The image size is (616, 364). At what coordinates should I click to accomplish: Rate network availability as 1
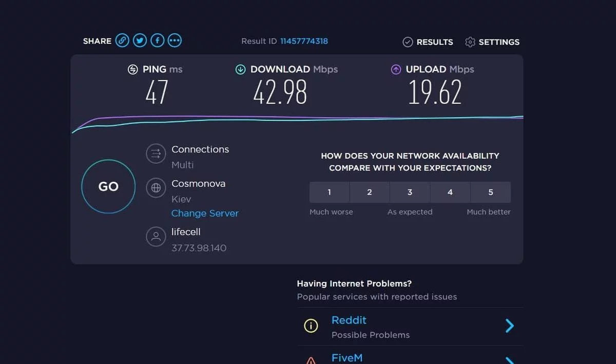coord(330,193)
